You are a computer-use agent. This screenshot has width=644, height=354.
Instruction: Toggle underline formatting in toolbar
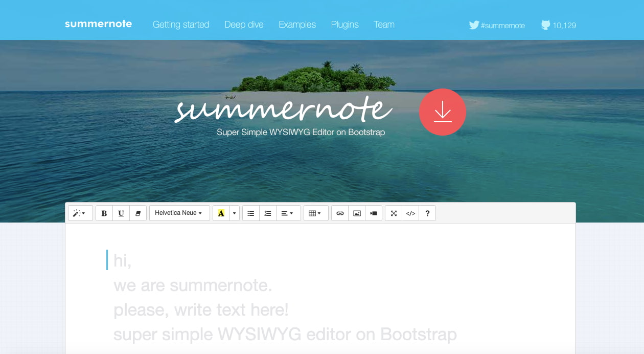[121, 213]
